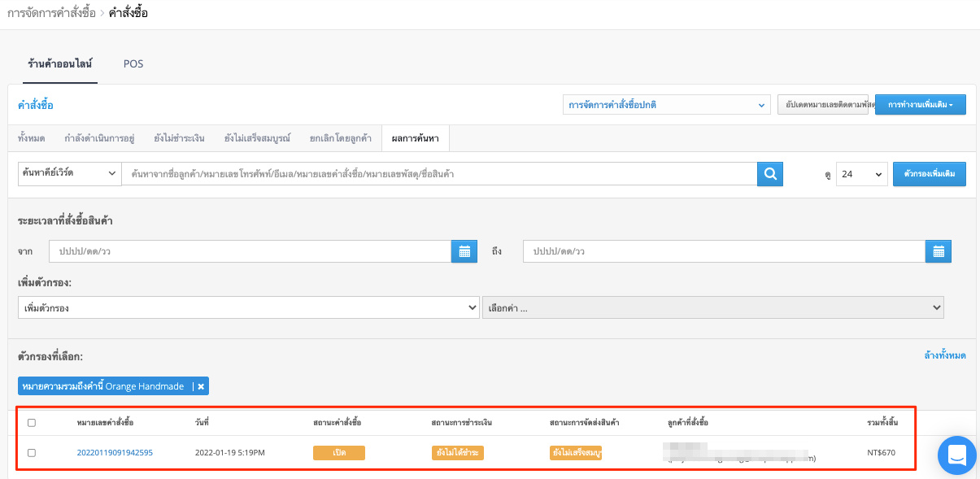Image resolution: width=980 pixels, height=479 pixels.
Task: Tick the select-all orders header checkbox
Action: pos(32,423)
